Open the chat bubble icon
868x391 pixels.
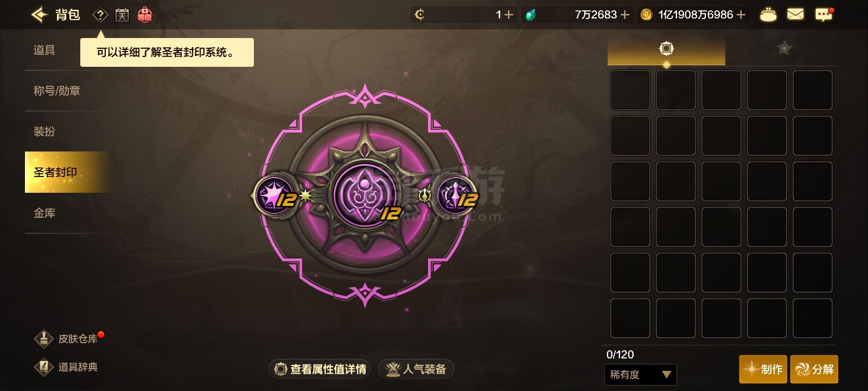tap(824, 15)
